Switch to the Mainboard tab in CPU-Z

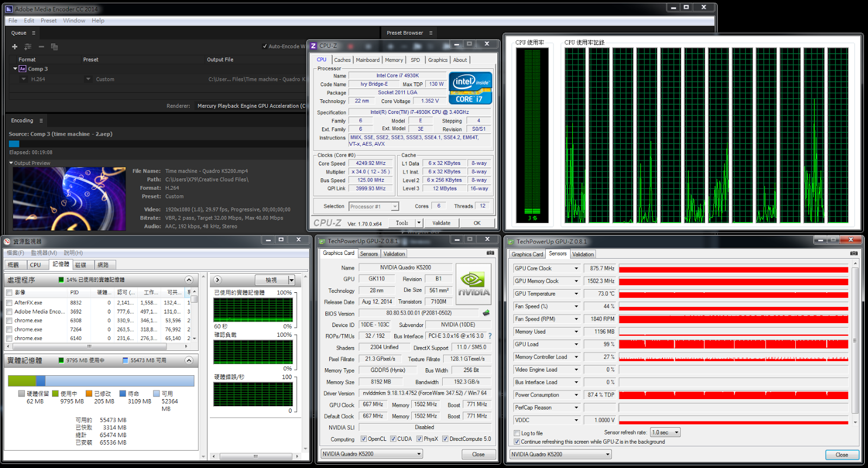(x=368, y=60)
